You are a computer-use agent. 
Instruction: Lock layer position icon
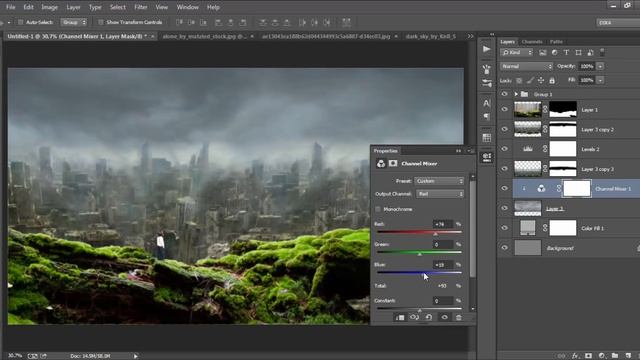(541, 80)
